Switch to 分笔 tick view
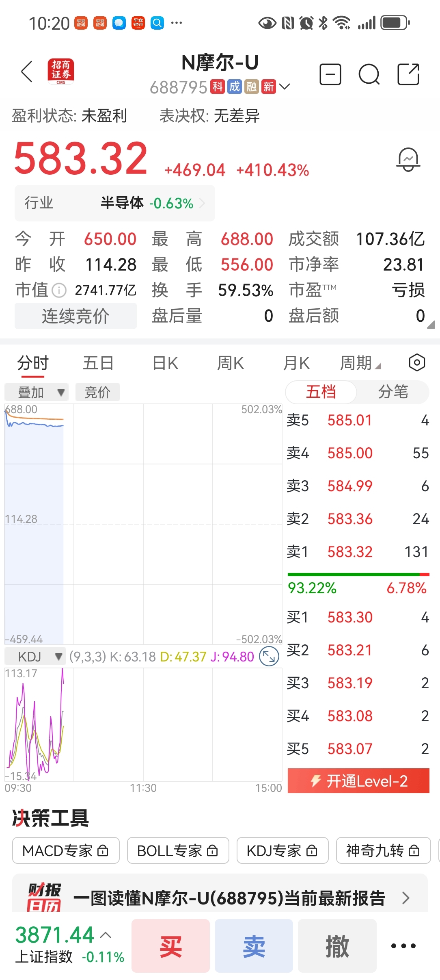The image size is (440, 980). pos(393,392)
